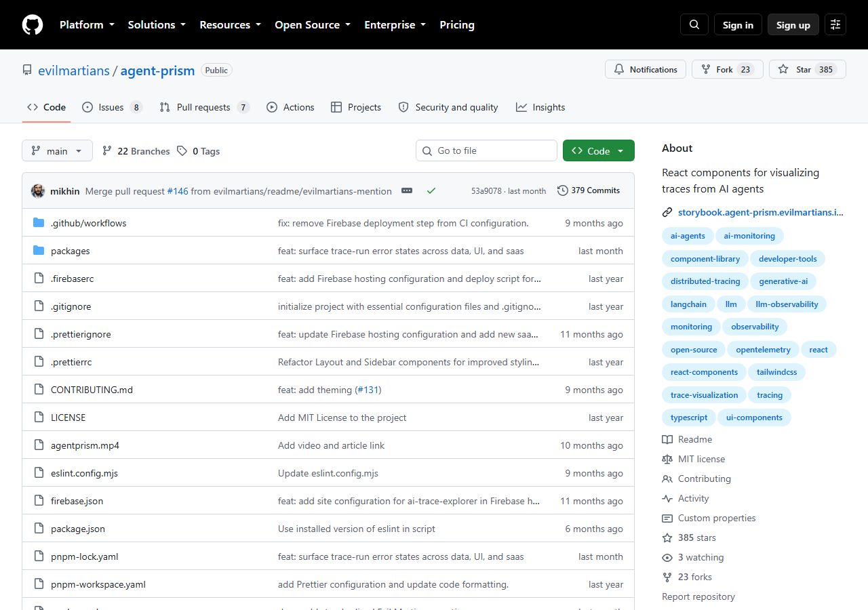868x610 pixels.
Task: Expand the Solutions menu
Action: click(157, 24)
